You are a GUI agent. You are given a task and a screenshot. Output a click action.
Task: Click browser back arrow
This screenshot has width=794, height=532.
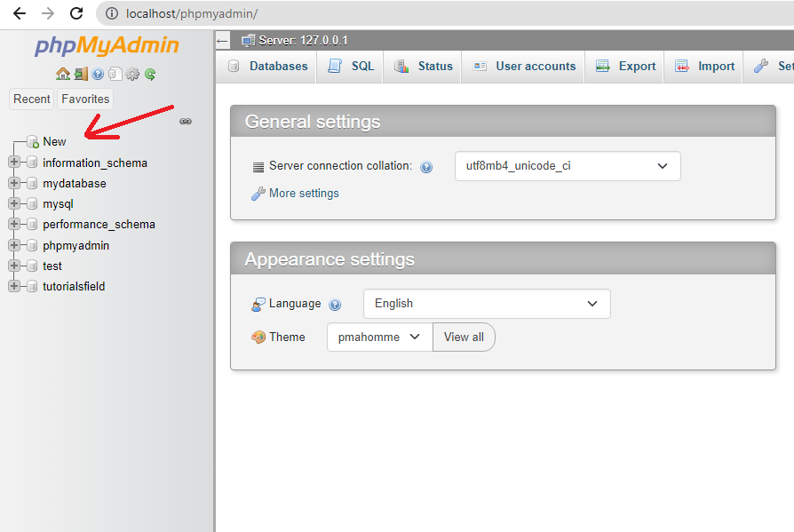[x=20, y=13]
